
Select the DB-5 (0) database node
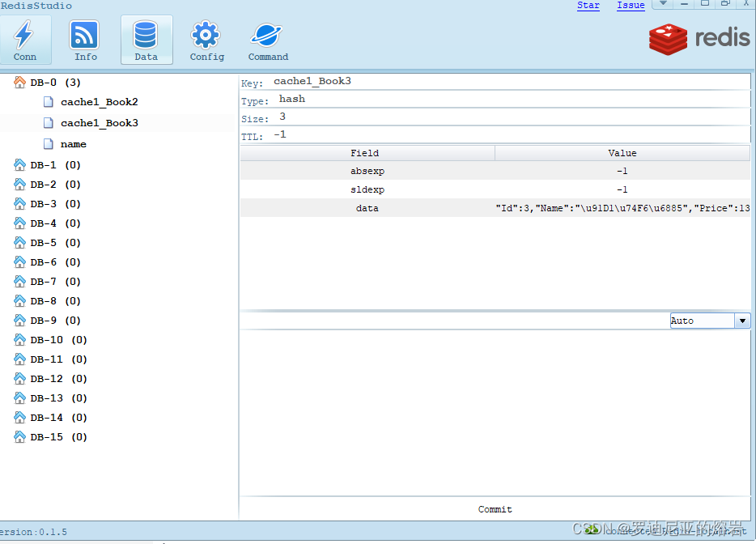(x=55, y=243)
